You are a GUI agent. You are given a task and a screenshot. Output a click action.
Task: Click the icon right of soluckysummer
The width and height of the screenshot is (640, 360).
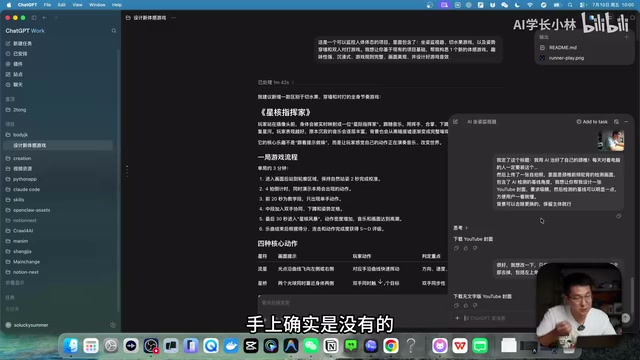[x=113, y=325]
